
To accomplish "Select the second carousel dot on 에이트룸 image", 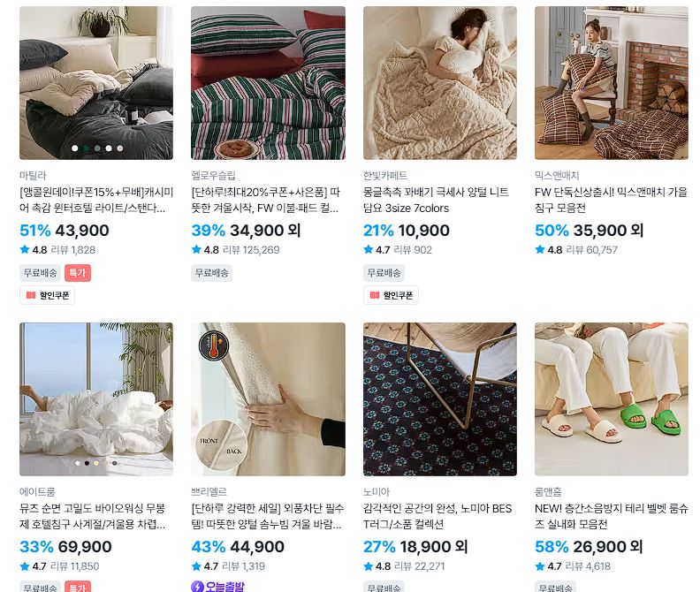I will point(87,463).
